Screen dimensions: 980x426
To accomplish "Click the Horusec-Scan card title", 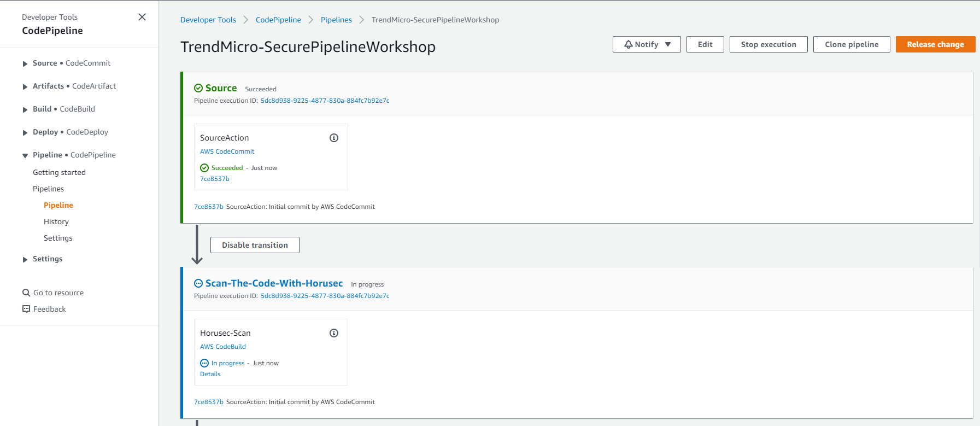I will [x=225, y=333].
